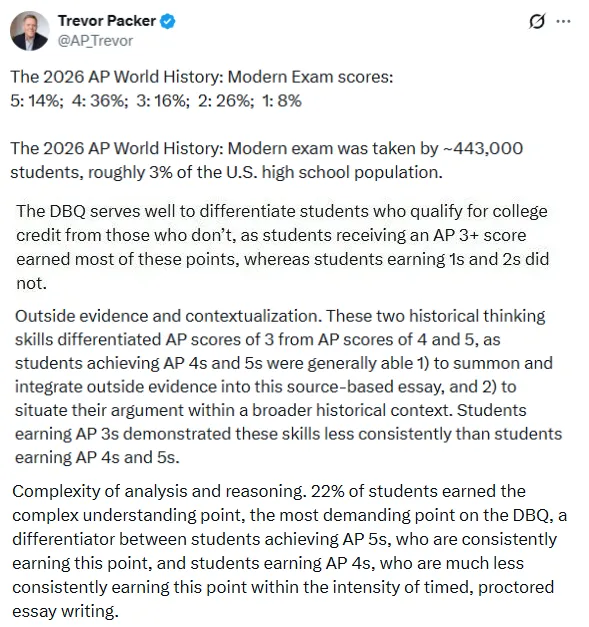Click the '1: 8%' score text
Screen dimensions: 589x627
[x=282, y=101]
